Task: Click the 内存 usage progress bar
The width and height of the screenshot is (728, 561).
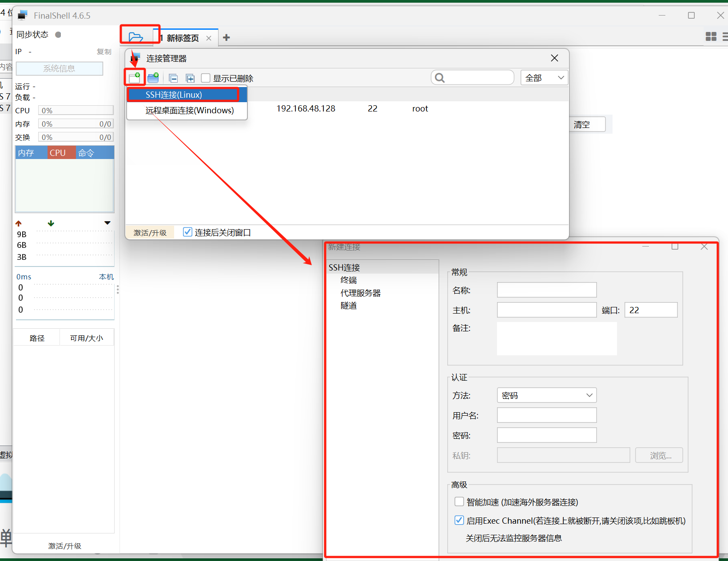Action: point(76,124)
